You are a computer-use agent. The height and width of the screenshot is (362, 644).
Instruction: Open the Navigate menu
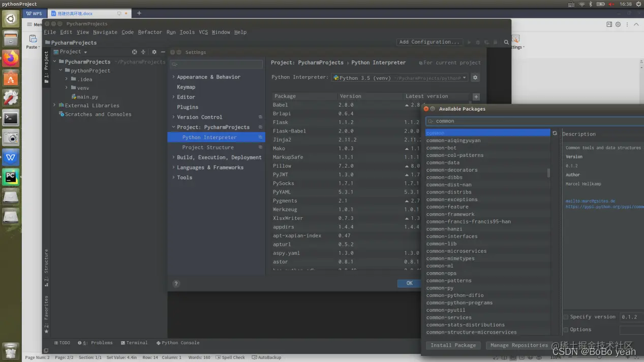point(105,32)
